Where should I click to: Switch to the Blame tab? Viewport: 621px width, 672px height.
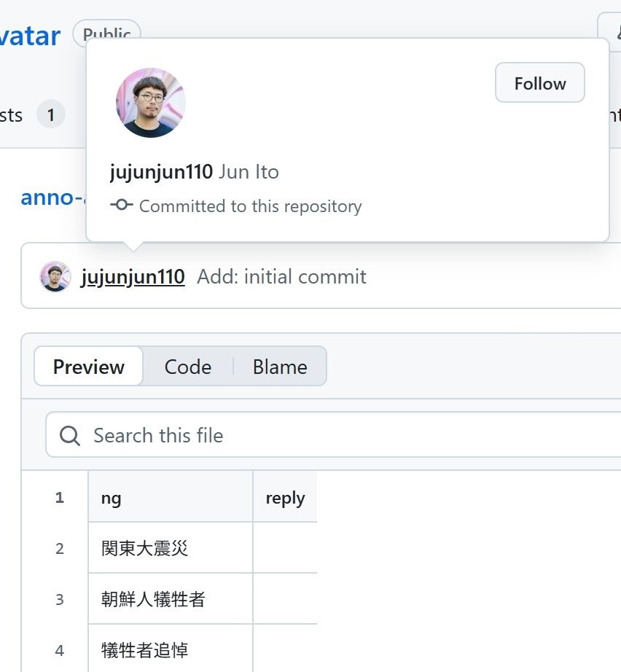pos(280,367)
